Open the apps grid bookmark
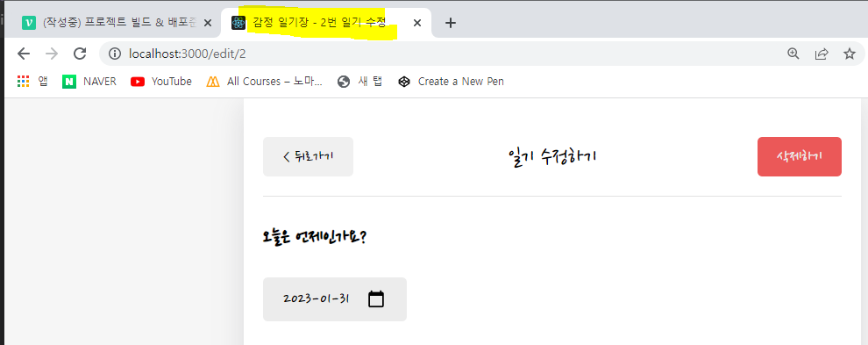 coord(32,82)
